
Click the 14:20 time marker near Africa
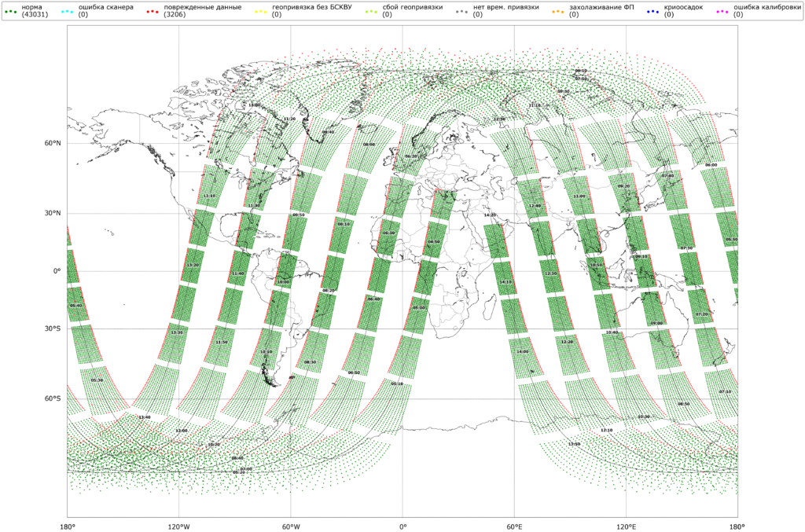coord(490,215)
